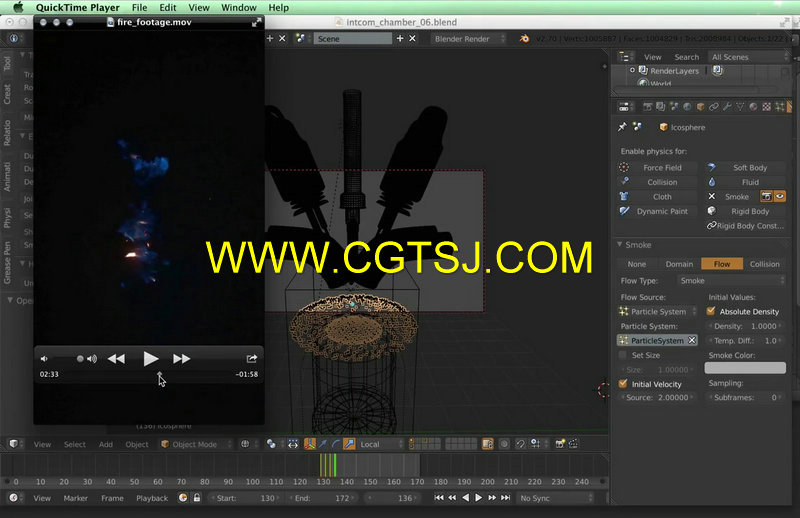The height and width of the screenshot is (518, 800).
Task: Open the Apple menu
Action: [18, 7]
